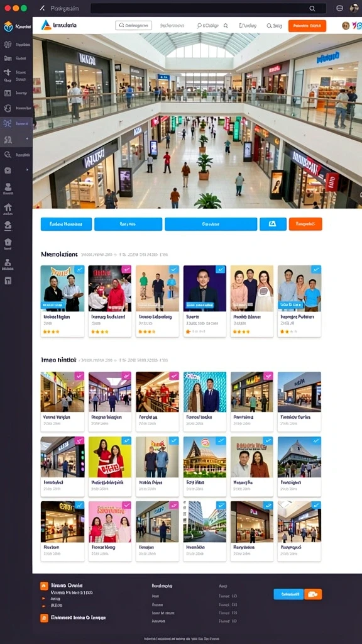The width and height of the screenshot is (362, 644).
Task: Click the magnifier icon in the title bar search field
Action: pos(312,8)
